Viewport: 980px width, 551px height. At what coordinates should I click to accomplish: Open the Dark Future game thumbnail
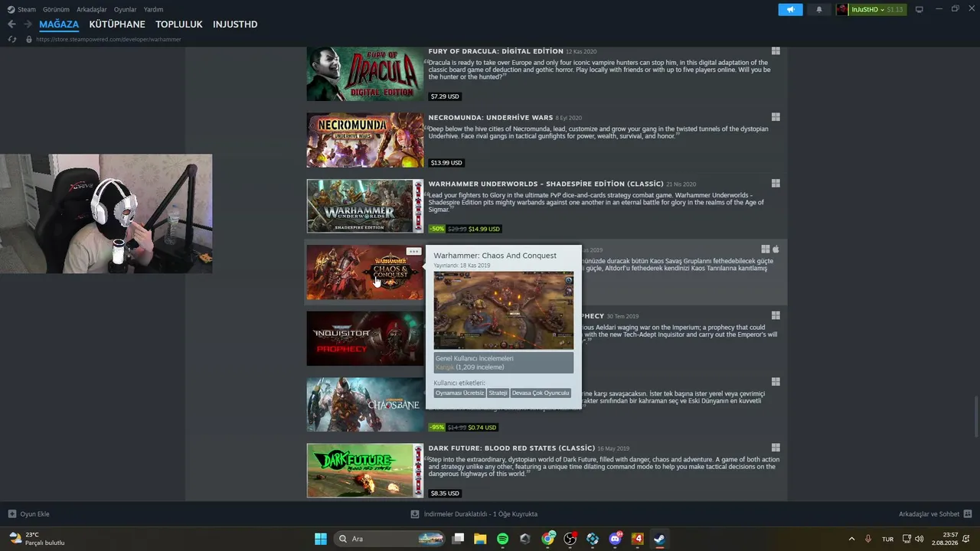click(x=365, y=471)
